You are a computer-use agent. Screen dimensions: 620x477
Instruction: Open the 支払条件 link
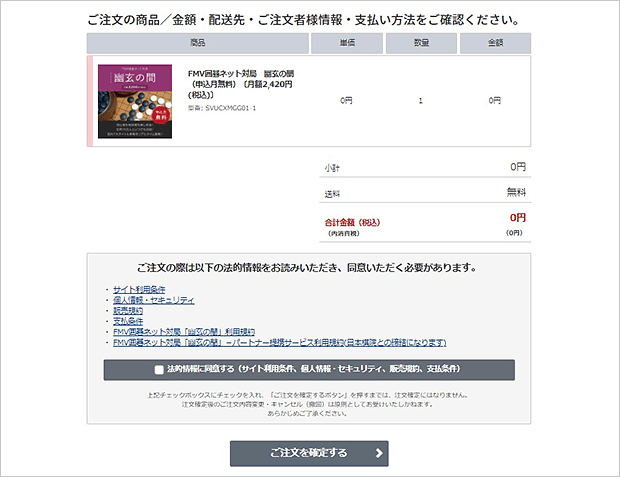[x=128, y=321]
